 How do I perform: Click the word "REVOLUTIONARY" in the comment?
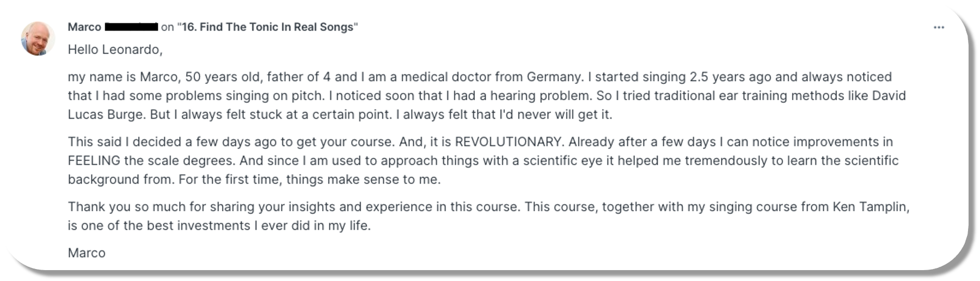[x=508, y=142]
